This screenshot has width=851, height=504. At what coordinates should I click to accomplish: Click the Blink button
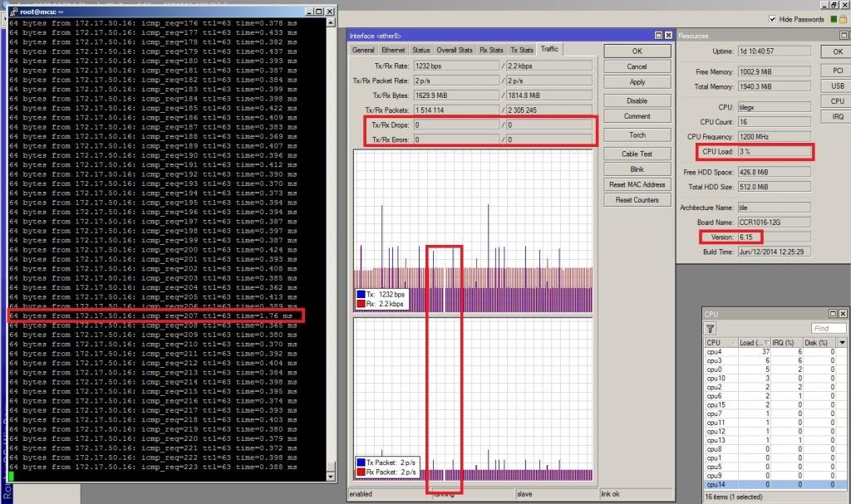[637, 169]
